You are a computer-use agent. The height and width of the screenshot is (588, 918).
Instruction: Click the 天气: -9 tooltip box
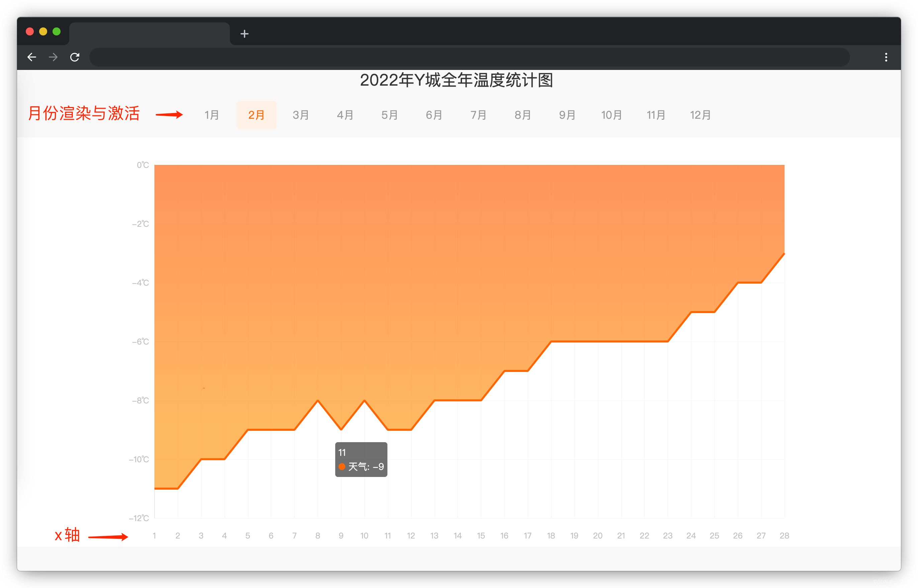(361, 459)
